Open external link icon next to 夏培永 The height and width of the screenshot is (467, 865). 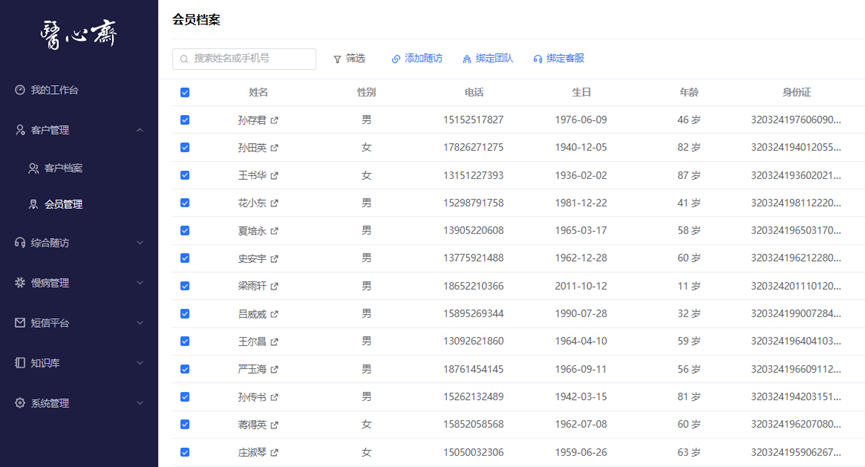[274, 231]
